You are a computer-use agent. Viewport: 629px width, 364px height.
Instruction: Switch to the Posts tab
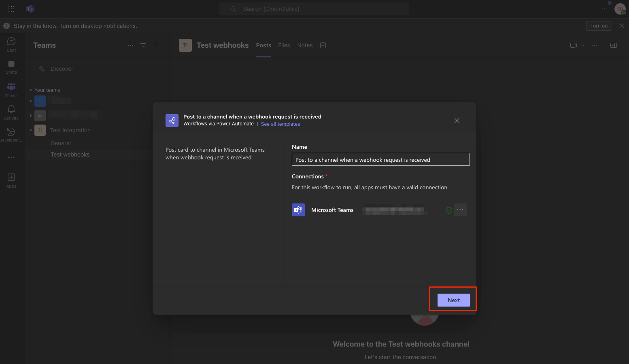[x=263, y=45]
